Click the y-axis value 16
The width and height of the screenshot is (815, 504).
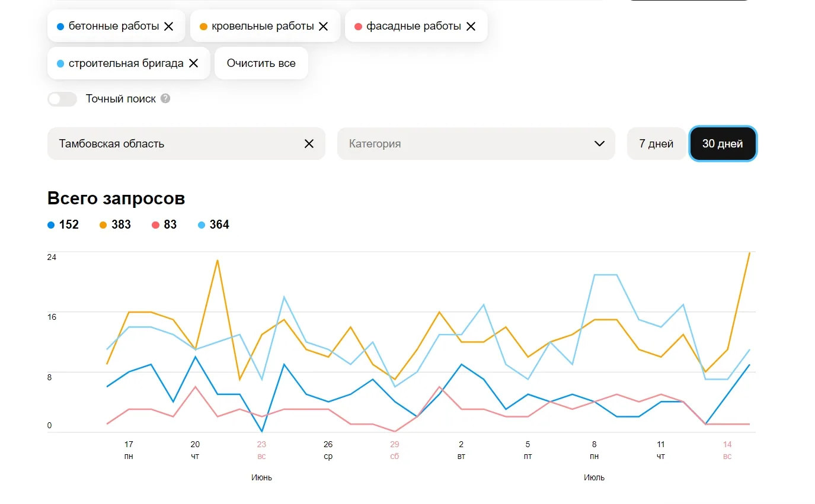point(52,317)
